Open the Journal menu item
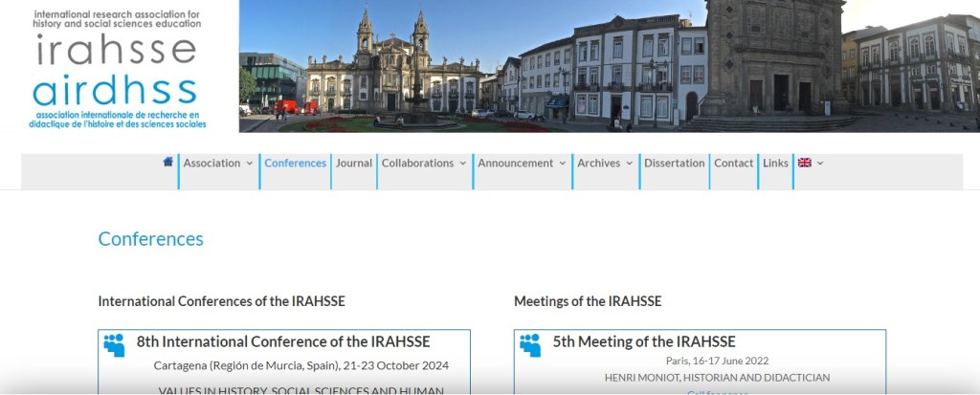 coord(354,164)
